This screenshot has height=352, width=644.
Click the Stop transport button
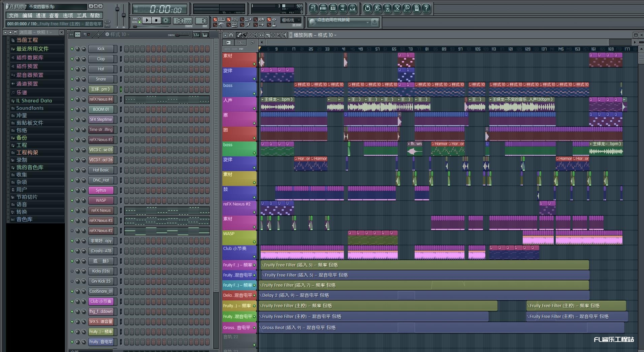tap(156, 20)
